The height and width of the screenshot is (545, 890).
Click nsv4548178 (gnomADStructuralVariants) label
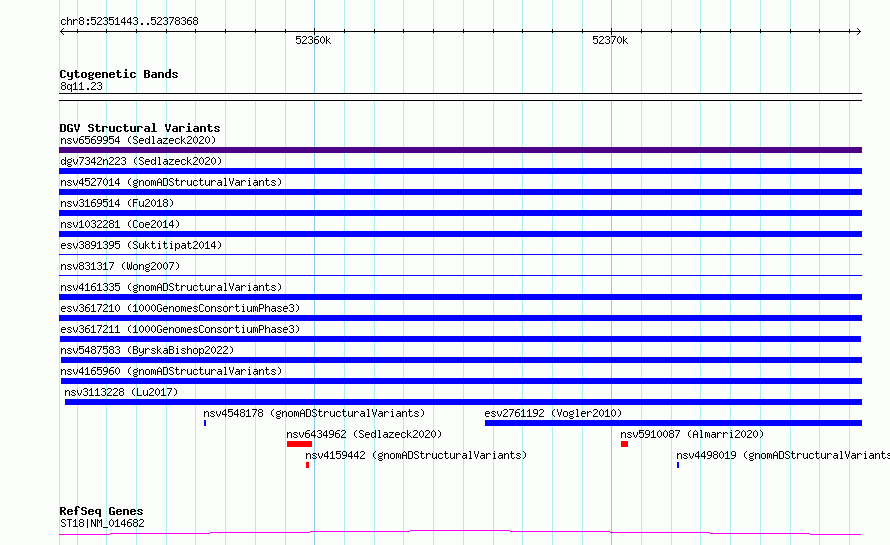pyautogui.click(x=314, y=413)
